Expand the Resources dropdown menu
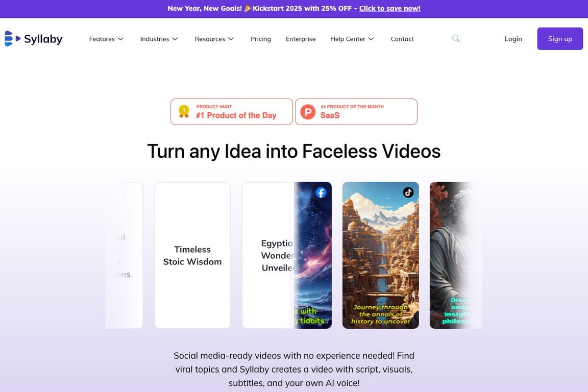 click(214, 39)
